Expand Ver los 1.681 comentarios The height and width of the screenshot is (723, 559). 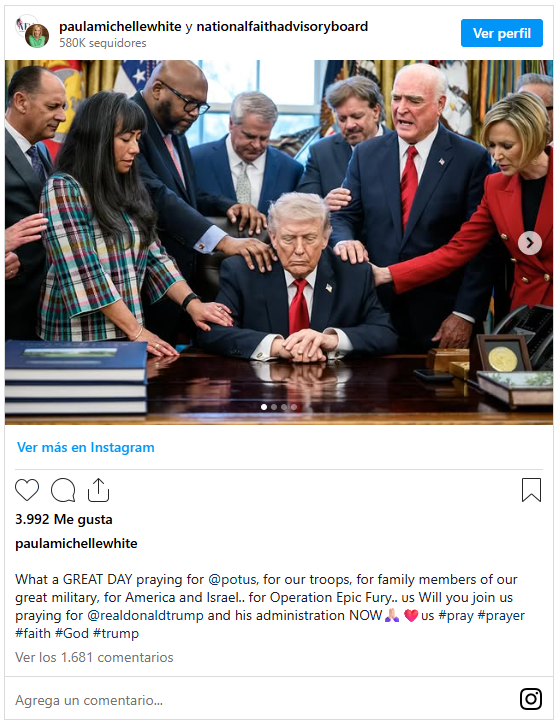click(x=94, y=657)
